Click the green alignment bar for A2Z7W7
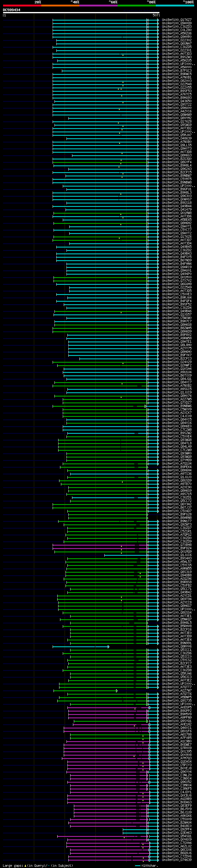The height and width of the screenshot is (868, 197). click(86, 691)
